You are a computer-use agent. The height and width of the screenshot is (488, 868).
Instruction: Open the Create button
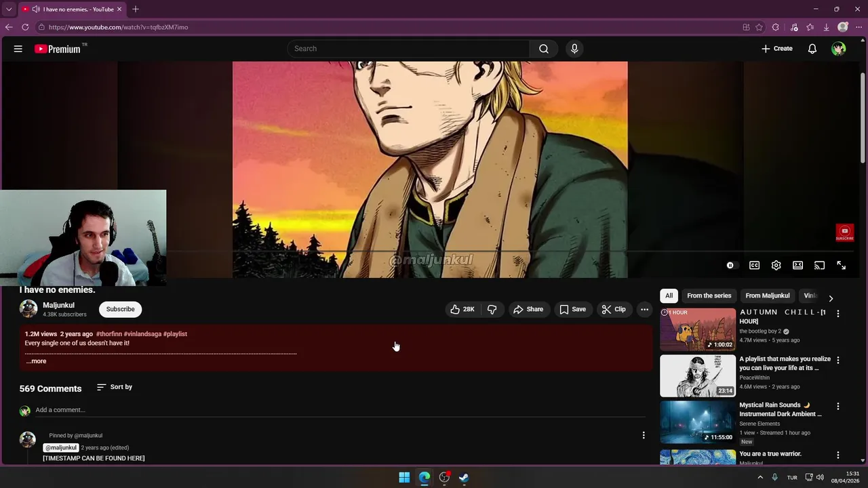[x=776, y=49]
